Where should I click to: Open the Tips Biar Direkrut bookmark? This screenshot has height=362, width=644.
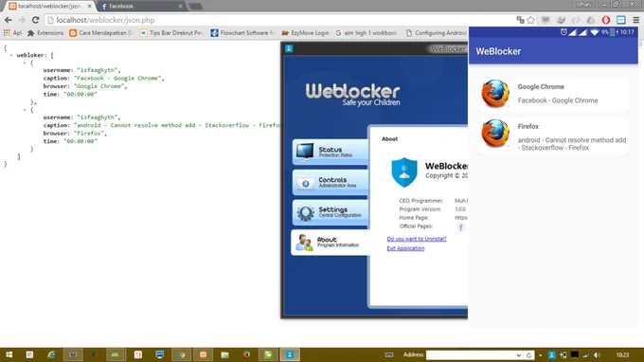tap(171, 33)
